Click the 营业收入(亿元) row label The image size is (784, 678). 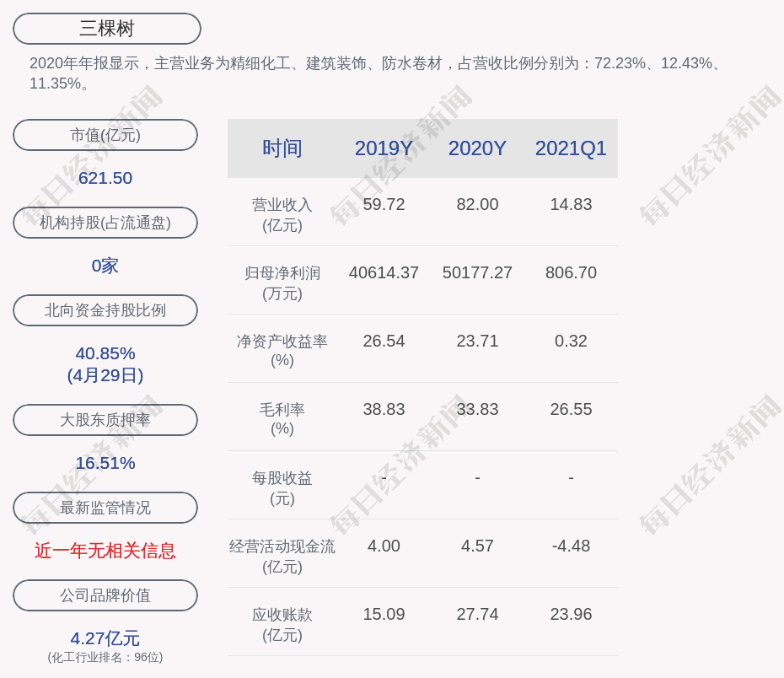pos(282,215)
